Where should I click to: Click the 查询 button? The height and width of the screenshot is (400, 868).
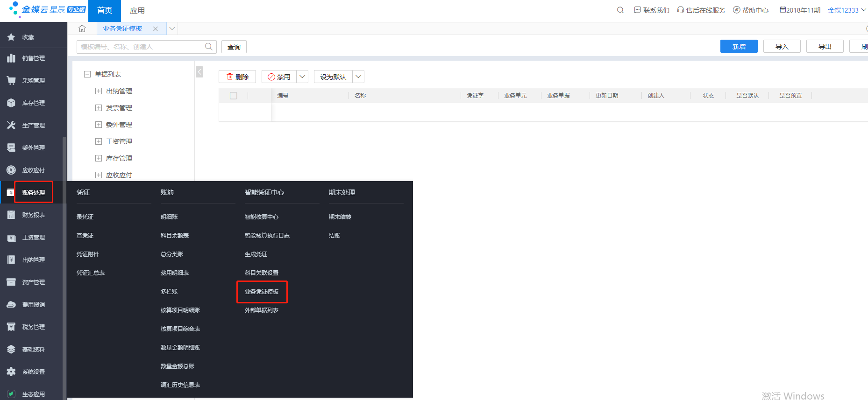point(234,47)
